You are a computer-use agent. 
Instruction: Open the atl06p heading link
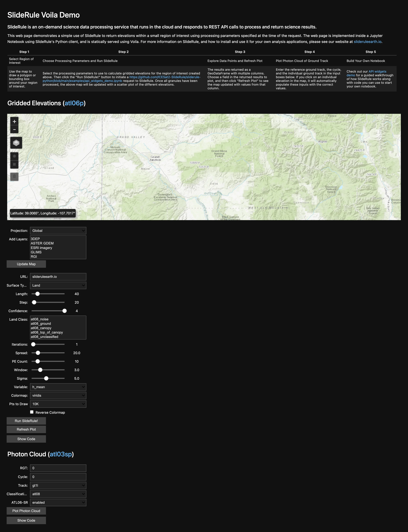[74, 103]
